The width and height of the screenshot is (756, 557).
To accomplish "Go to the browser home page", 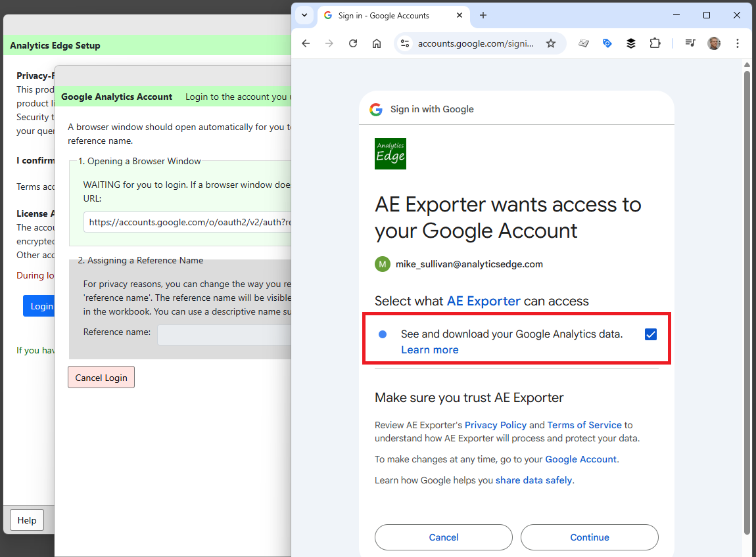I will click(377, 43).
